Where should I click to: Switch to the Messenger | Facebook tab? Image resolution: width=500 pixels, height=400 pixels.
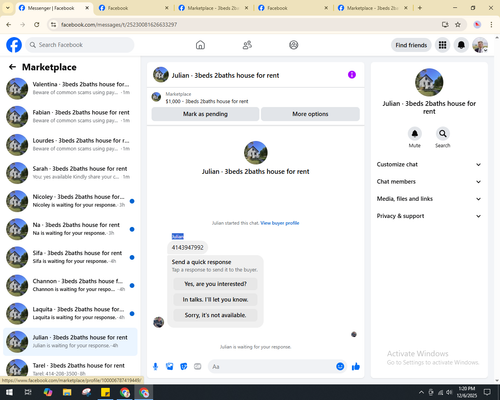[x=50, y=8]
